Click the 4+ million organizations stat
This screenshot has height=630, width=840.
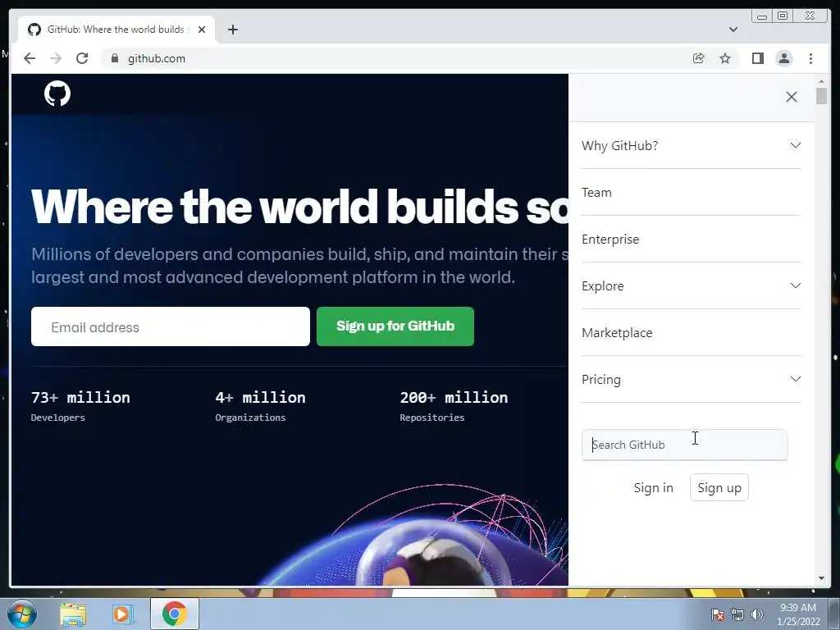[x=260, y=405]
